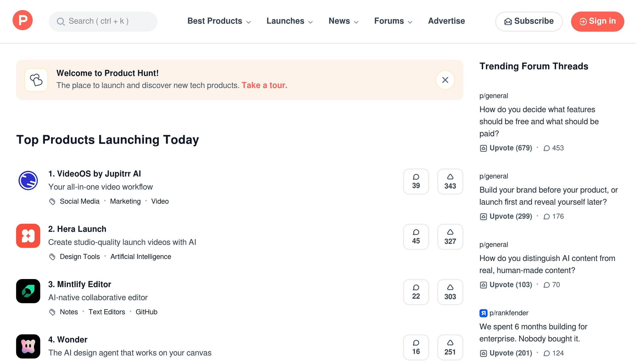Select the Design Tools tag
Image resolution: width=644 pixels, height=362 pixels.
click(80, 257)
